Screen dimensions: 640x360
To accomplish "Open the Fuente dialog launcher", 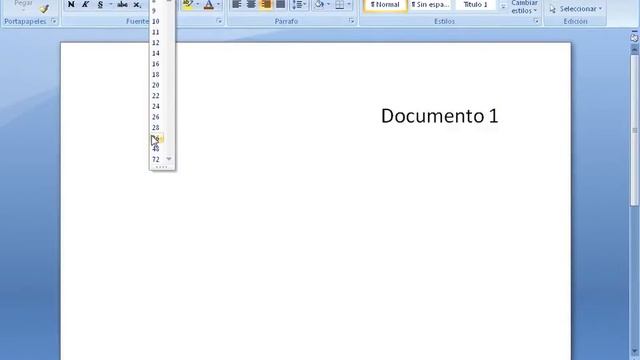I will click(x=219, y=21).
